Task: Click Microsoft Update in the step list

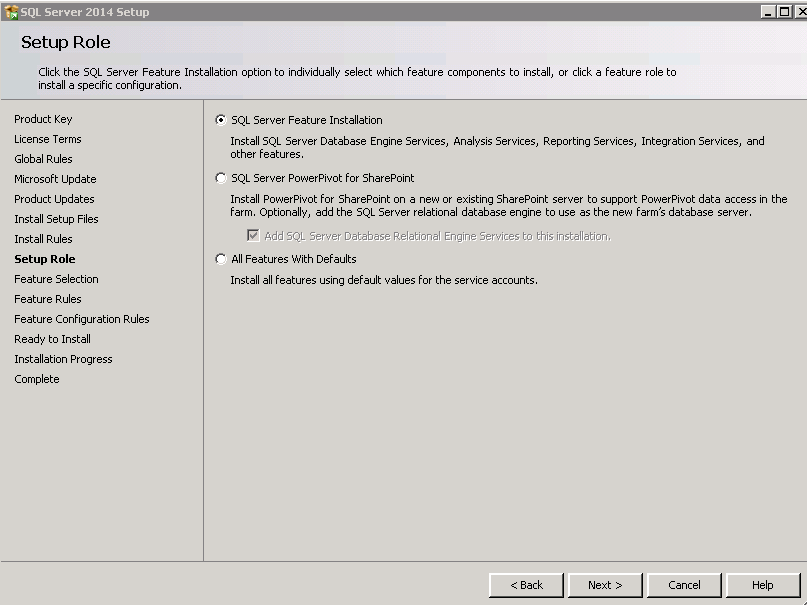Action: [x=55, y=179]
